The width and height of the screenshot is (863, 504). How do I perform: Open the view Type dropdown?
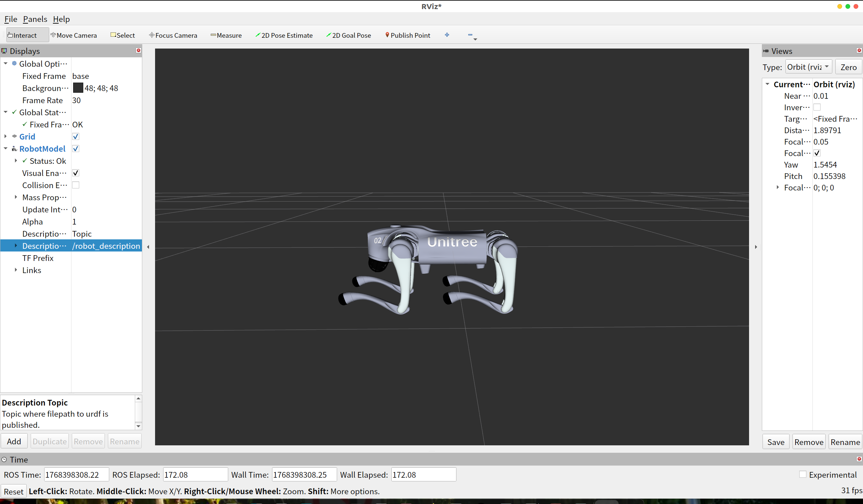(808, 67)
